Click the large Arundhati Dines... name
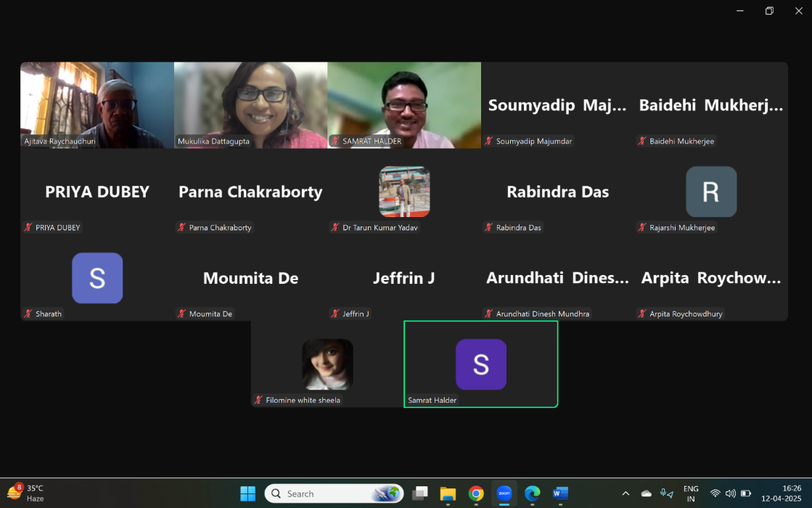 [x=557, y=278]
